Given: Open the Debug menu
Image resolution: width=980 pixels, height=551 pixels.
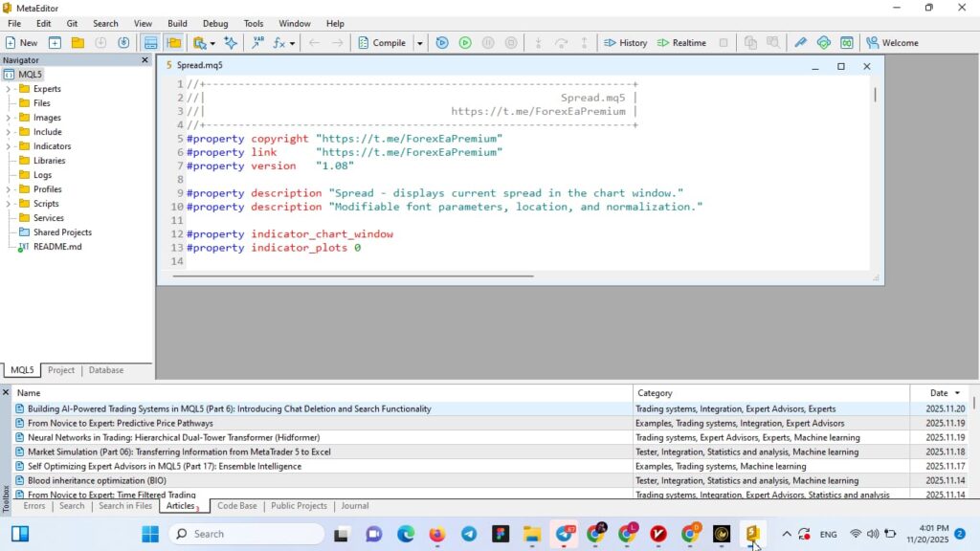Looking at the screenshot, I should (215, 23).
